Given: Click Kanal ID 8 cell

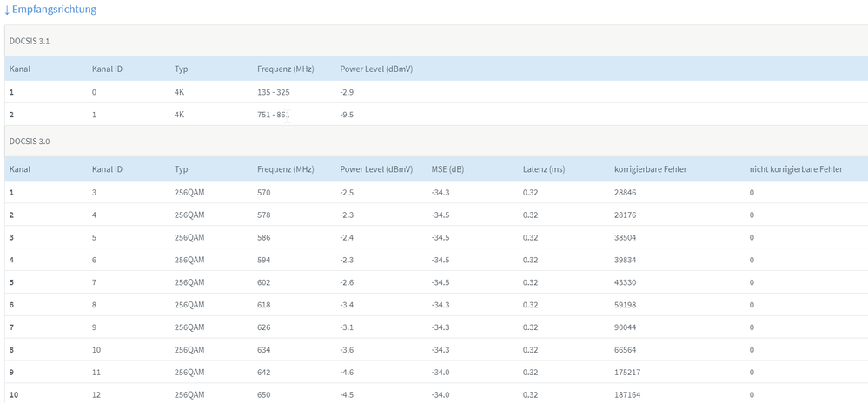Looking at the screenshot, I should [94, 305].
